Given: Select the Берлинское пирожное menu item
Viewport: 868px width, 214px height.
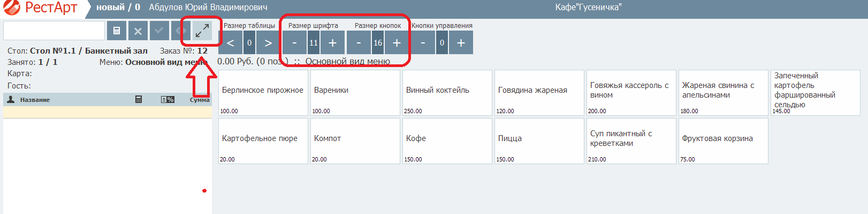Looking at the screenshot, I should point(263,93).
